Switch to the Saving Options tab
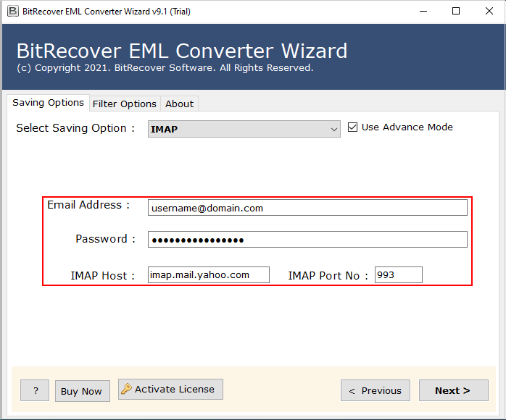 [x=48, y=103]
